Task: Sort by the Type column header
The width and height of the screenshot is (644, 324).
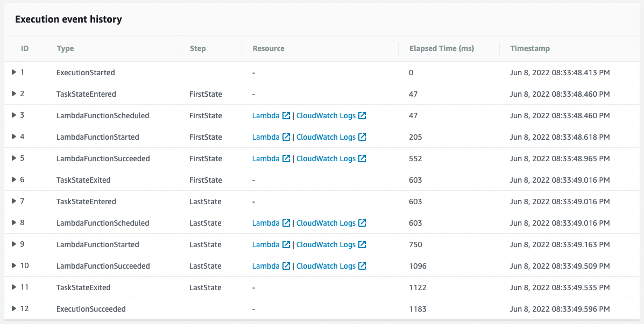Action: [65, 48]
